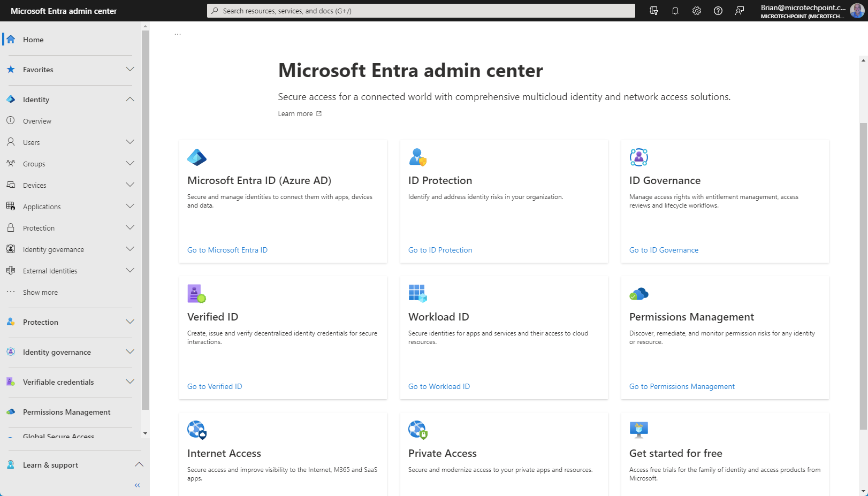Click the feedback icon in header

point(740,11)
